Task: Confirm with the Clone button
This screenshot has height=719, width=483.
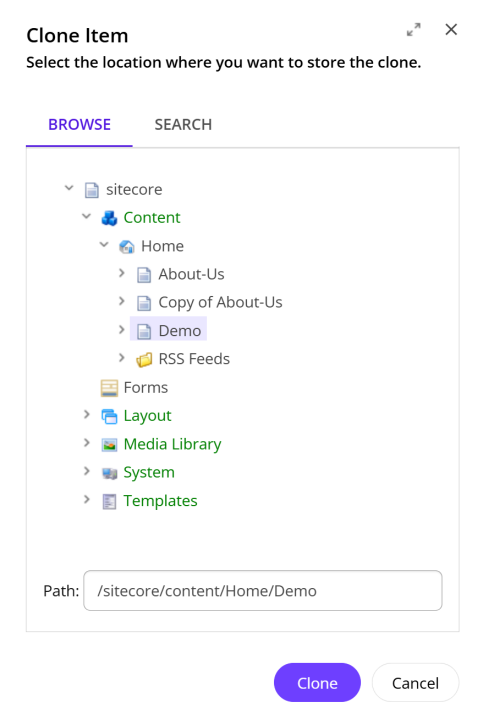Action: (x=317, y=682)
